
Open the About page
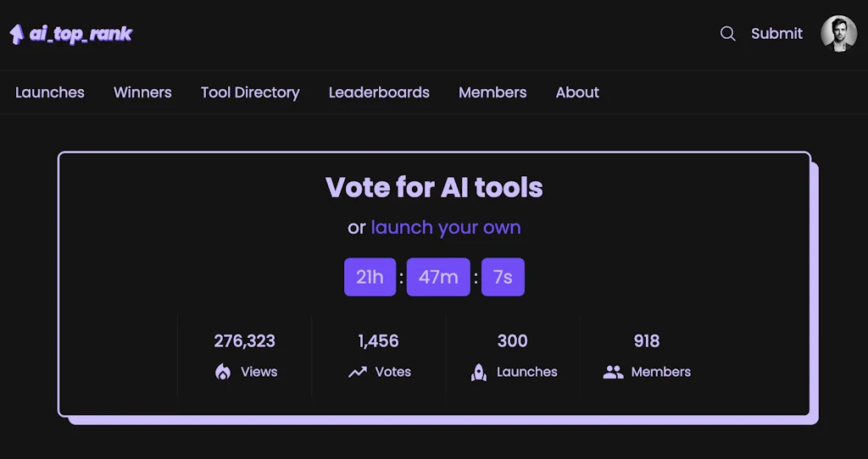(x=577, y=92)
